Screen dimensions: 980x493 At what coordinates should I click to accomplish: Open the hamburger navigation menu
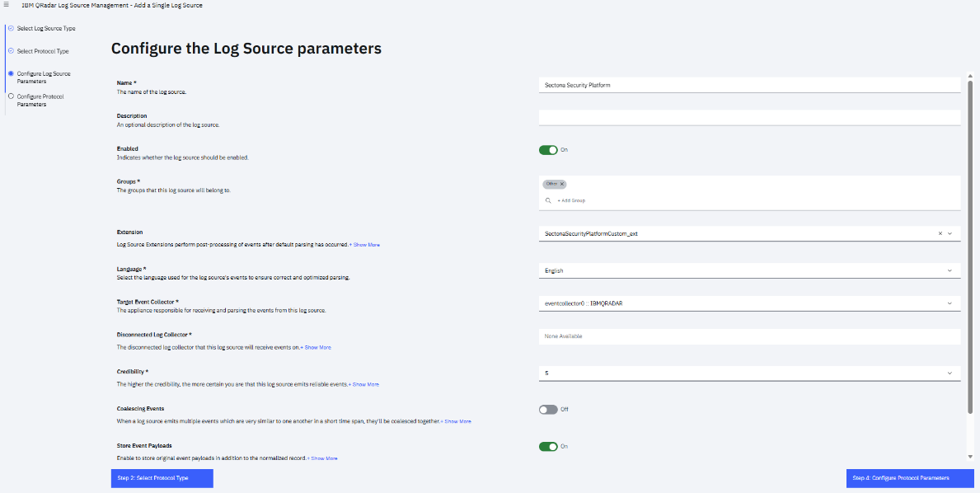[x=7, y=5]
